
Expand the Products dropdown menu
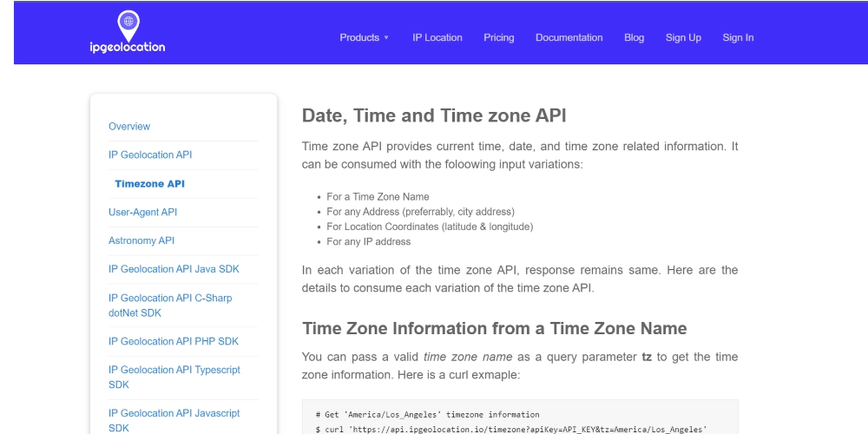(364, 37)
